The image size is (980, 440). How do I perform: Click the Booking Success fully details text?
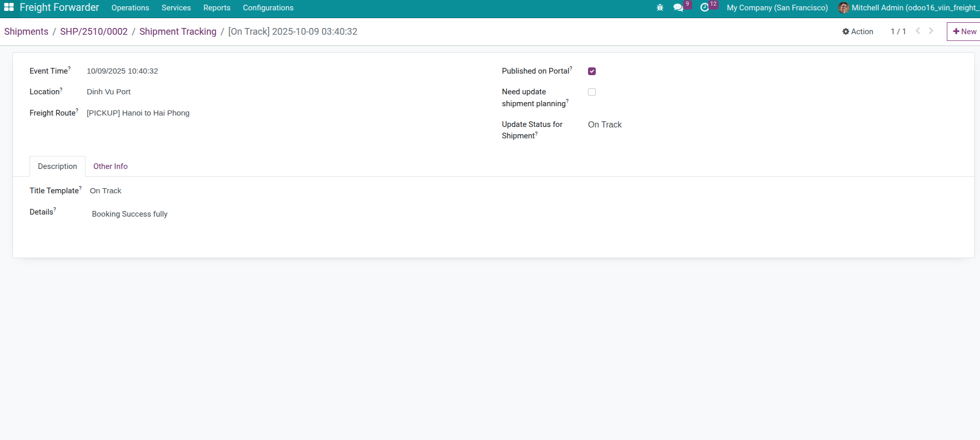coord(130,214)
